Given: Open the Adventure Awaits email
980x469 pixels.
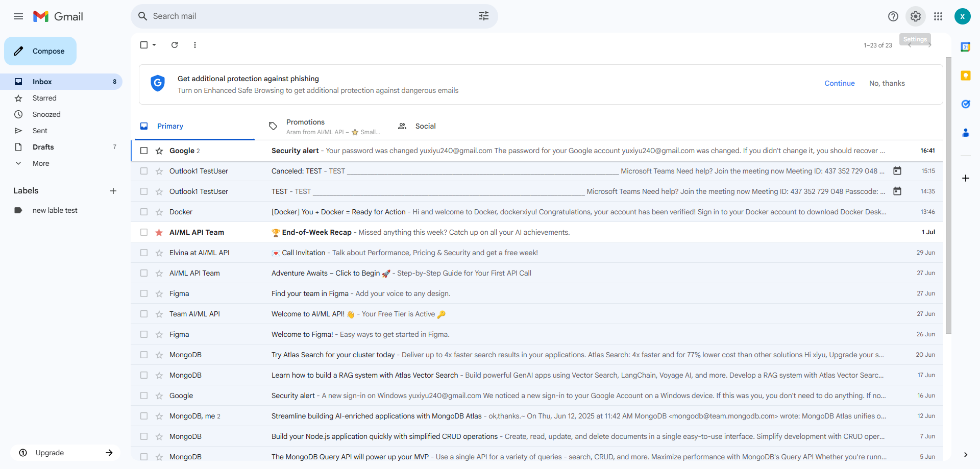Looking at the screenshot, I should [x=537, y=273].
